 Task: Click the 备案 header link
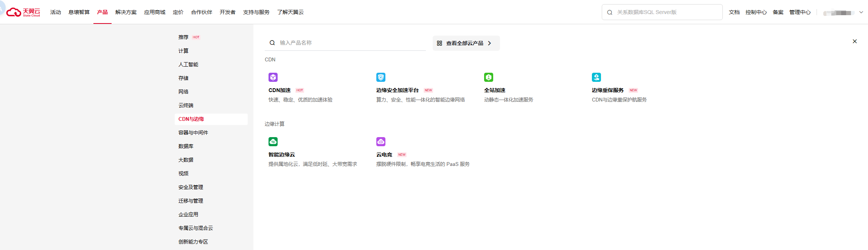778,12
